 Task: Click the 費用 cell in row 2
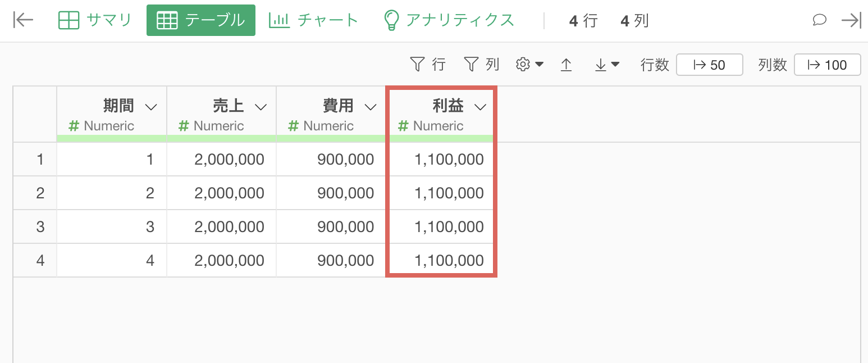coord(331,193)
